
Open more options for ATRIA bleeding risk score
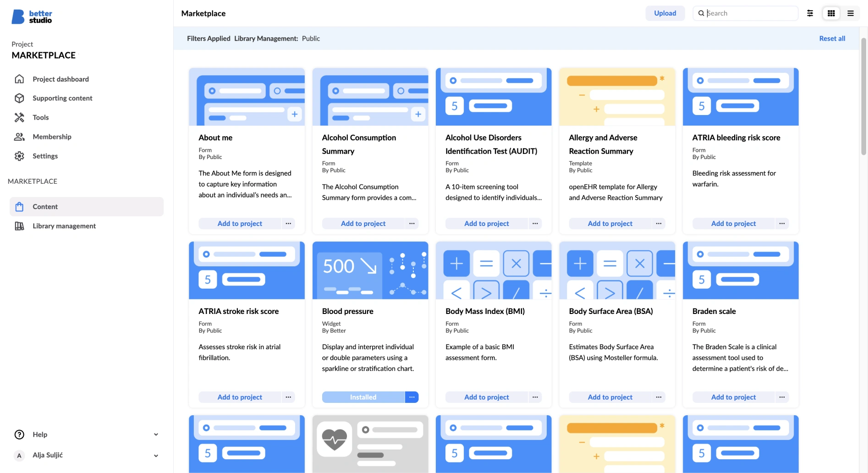pyautogui.click(x=782, y=223)
